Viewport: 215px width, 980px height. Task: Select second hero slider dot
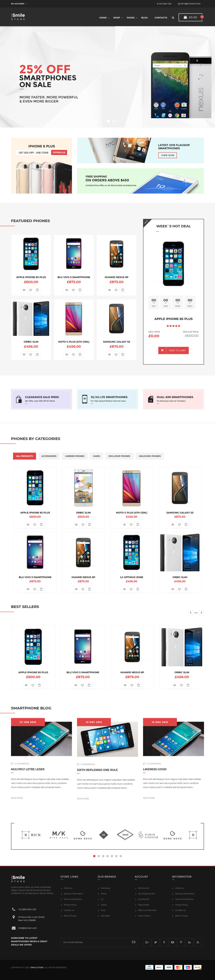tap(113, 121)
